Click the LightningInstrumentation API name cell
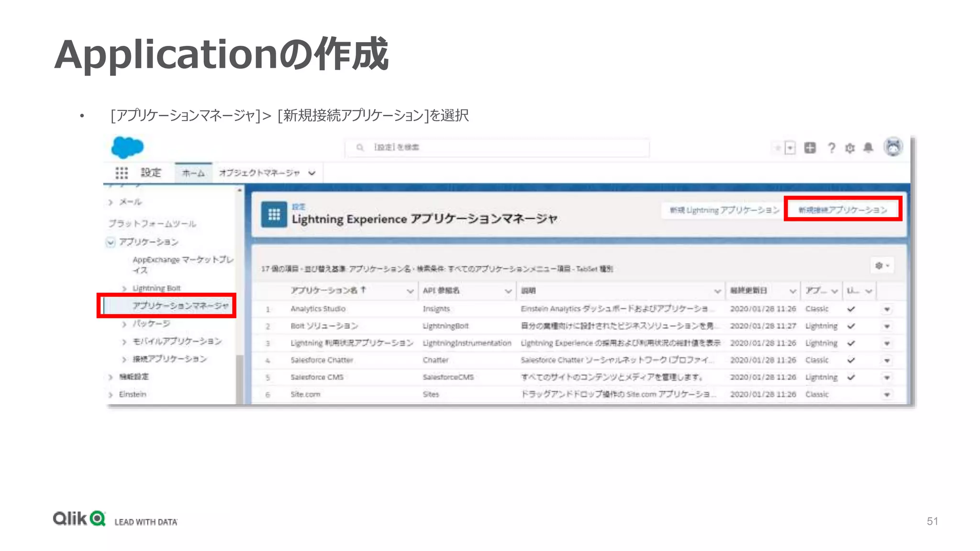Screen dimensions: 980x551 pos(467,343)
